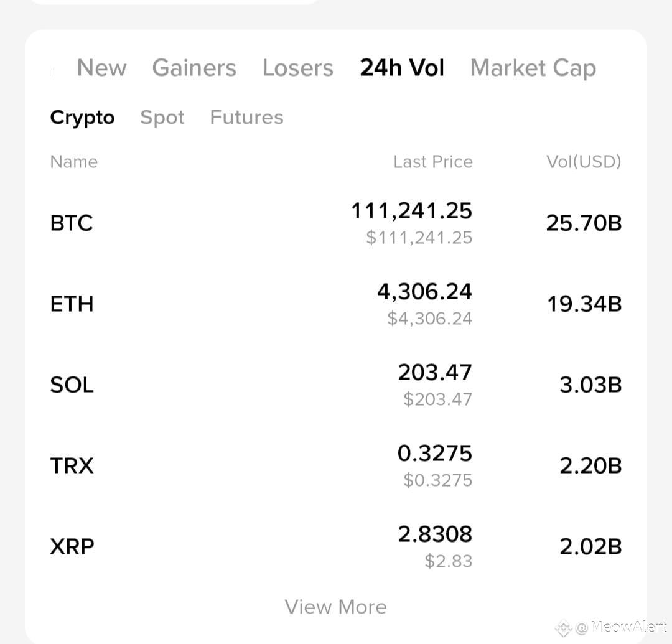
Task: Select the Crypto tab
Action: [x=82, y=117]
